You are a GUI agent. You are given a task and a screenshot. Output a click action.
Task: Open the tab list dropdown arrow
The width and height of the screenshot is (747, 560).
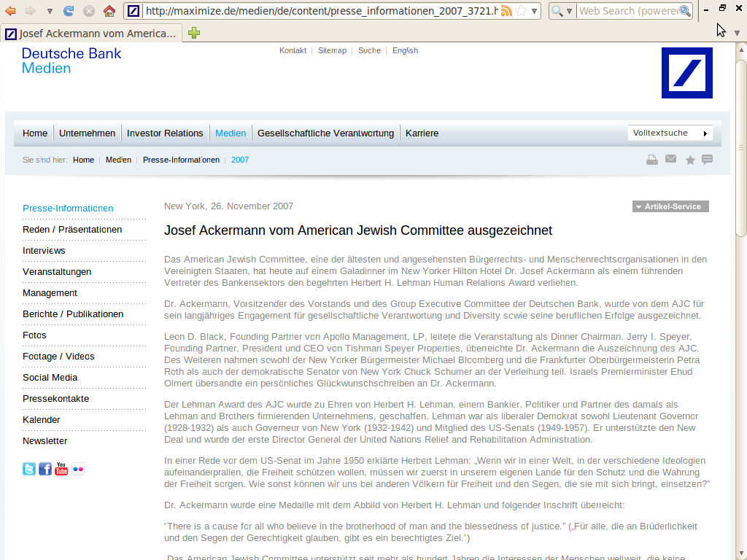click(737, 33)
